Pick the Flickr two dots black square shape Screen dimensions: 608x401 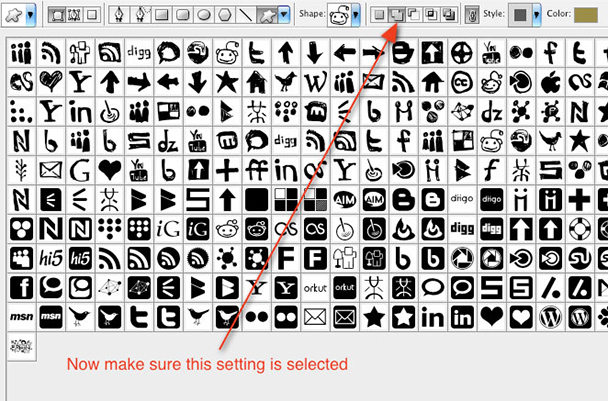(x=286, y=317)
